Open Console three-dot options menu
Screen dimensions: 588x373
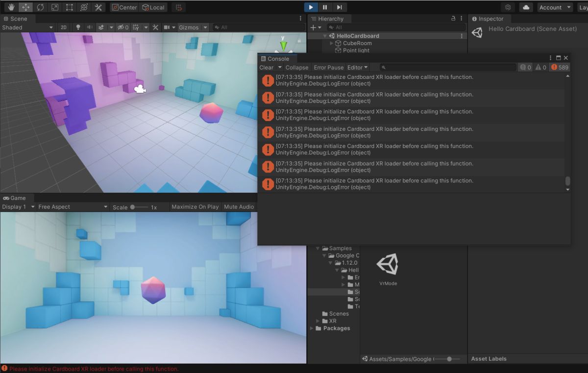tap(551, 58)
